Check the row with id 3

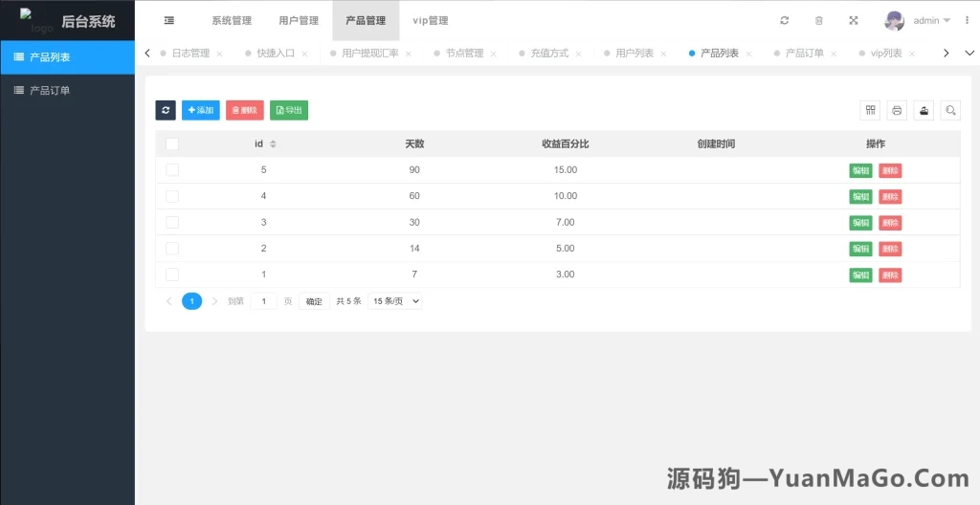click(x=172, y=223)
